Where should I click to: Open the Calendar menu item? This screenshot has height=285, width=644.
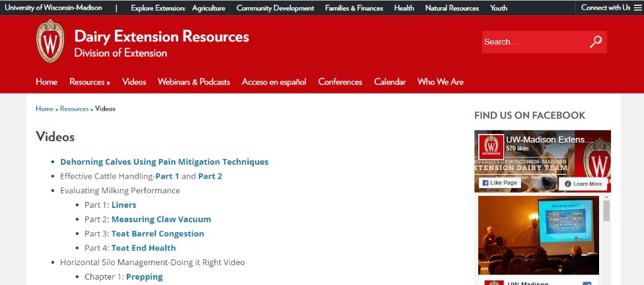point(390,82)
